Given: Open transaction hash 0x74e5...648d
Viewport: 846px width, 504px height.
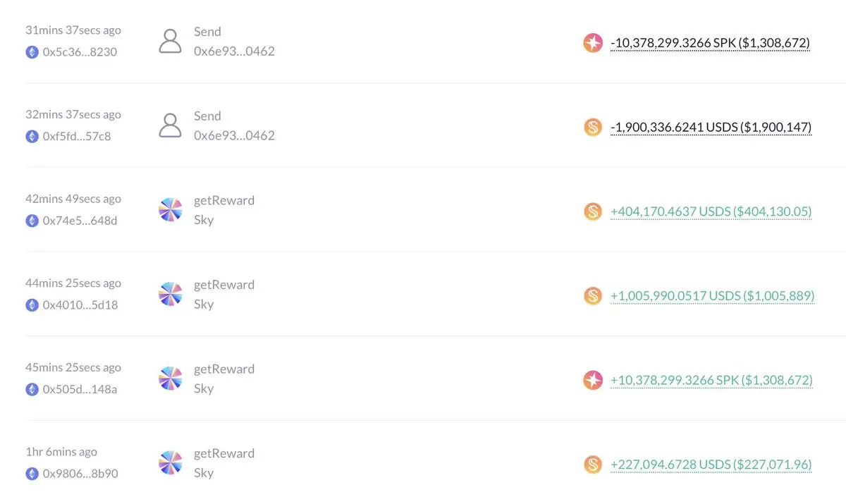Looking at the screenshot, I should click(x=80, y=221).
